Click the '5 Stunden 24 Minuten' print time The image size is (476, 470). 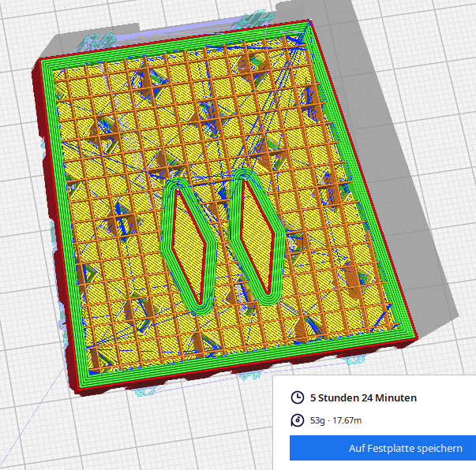tap(363, 397)
